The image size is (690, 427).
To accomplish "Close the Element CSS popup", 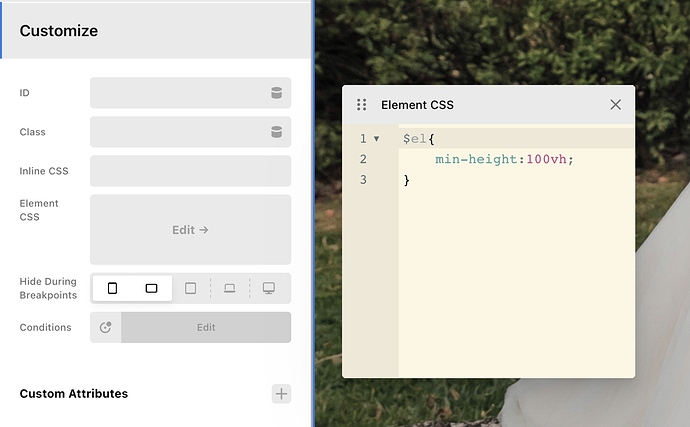I will [x=615, y=105].
